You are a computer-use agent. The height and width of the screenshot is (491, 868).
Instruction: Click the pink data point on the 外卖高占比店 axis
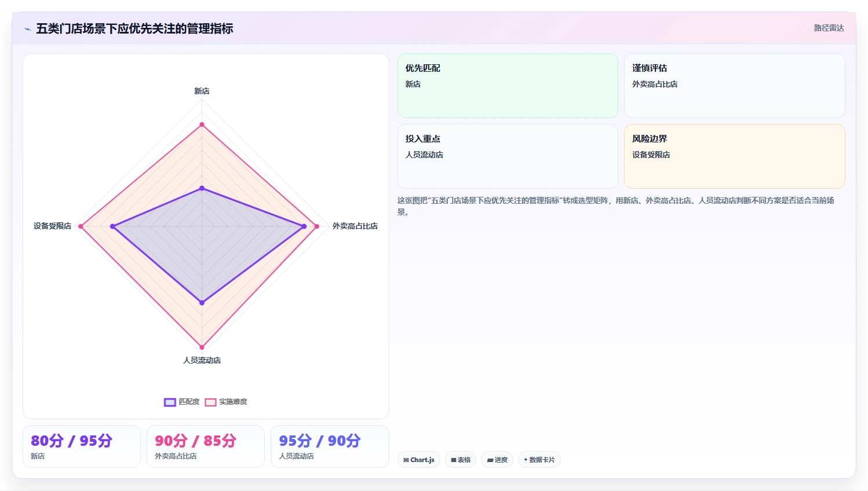316,226
